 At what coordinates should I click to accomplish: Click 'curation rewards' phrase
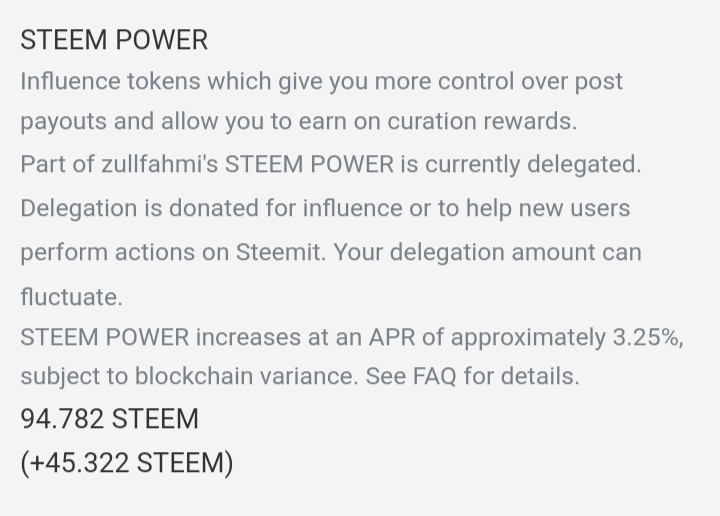(x=482, y=122)
